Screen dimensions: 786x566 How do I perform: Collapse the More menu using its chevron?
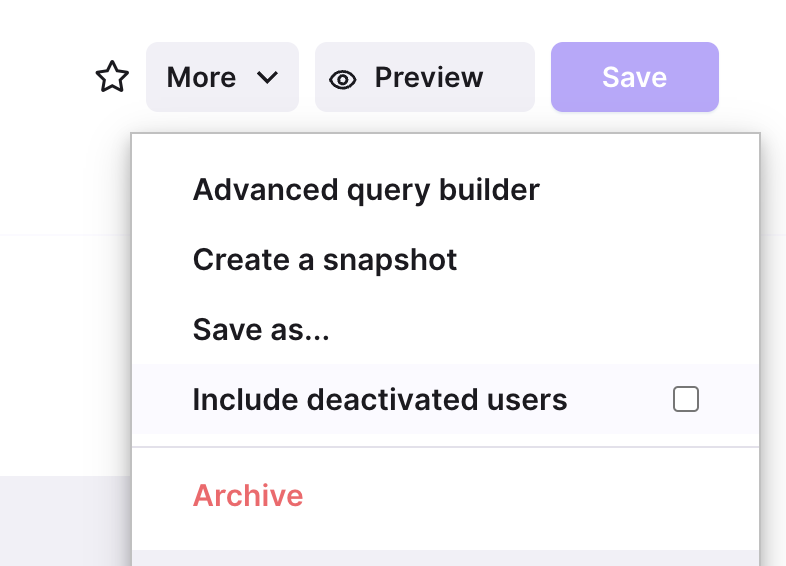(267, 78)
